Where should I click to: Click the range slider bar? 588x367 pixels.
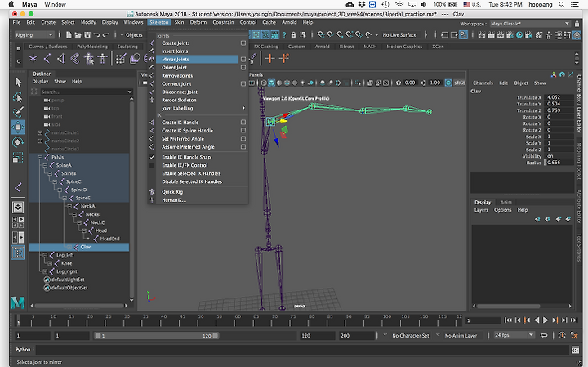[156, 336]
